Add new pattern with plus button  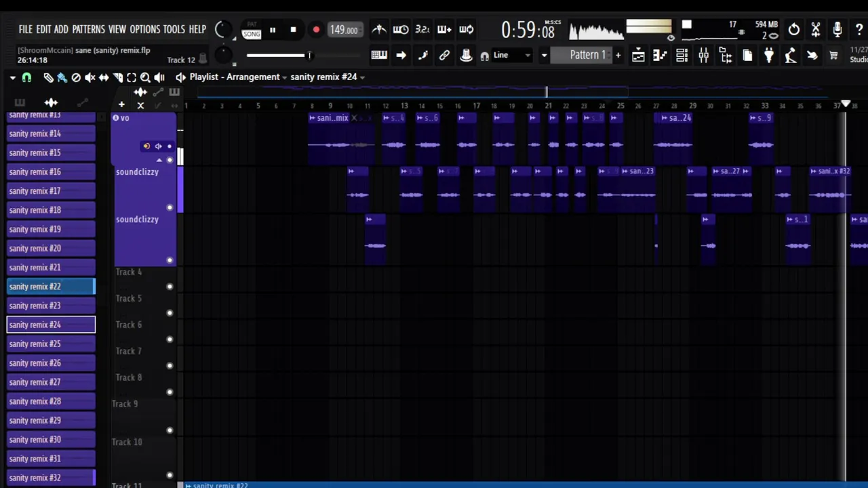[x=618, y=56]
